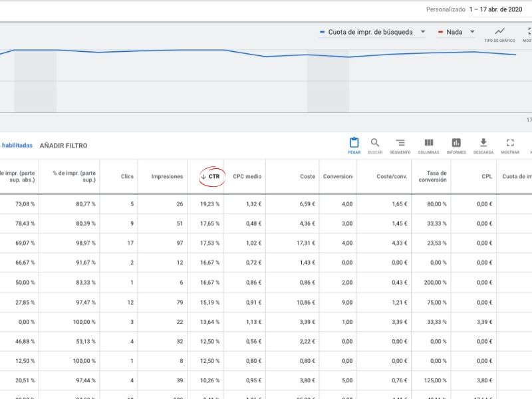Click the top impression share cell 73,08 %
This screenshot has width=532, height=399.
pyautogui.click(x=25, y=204)
